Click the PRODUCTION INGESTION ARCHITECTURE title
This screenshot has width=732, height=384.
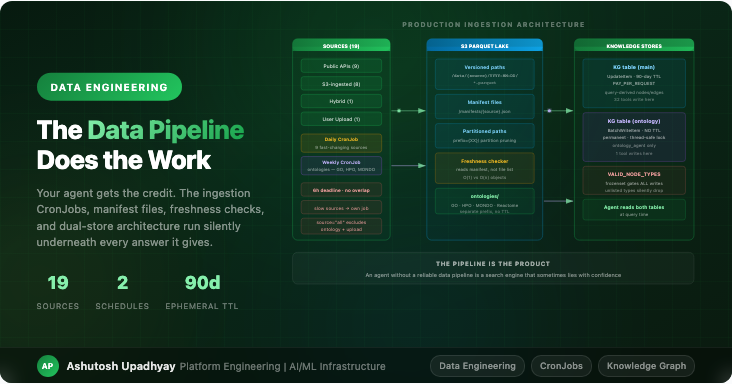click(493, 24)
